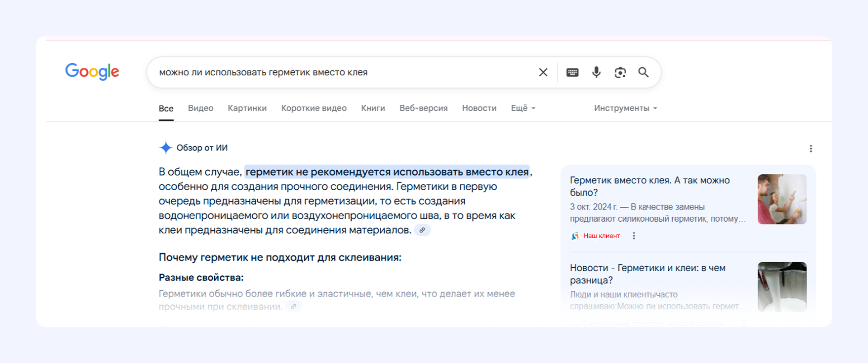This screenshot has width=868, height=363.
Task: Select the Короткие видео tab
Action: pyautogui.click(x=314, y=108)
